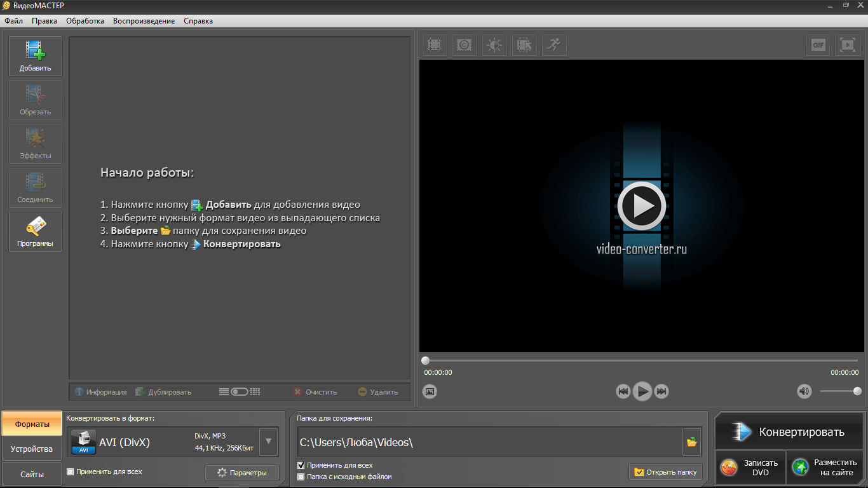This screenshot has height=488, width=868.
Task: Click the running man speed icon
Action: pyautogui.click(x=554, y=45)
